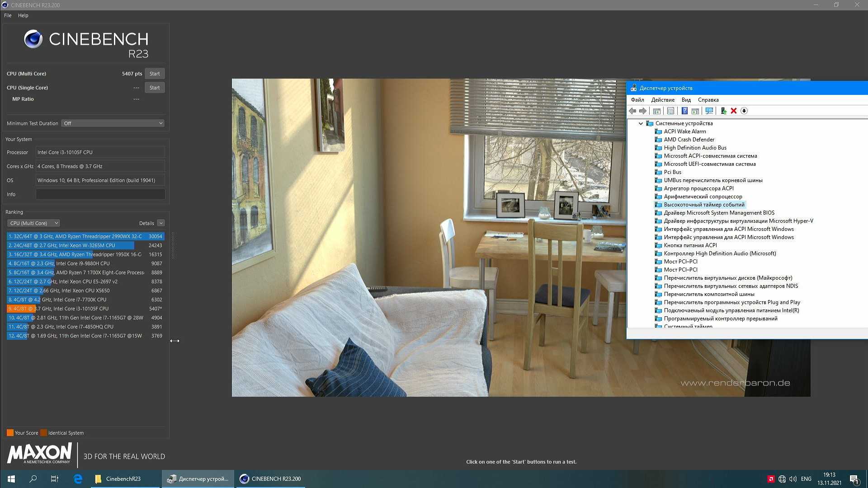868x488 pixels.
Task: Click the Properties icon in Device Manager toolbar
Action: pyautogui.click(x=671, y=111)
